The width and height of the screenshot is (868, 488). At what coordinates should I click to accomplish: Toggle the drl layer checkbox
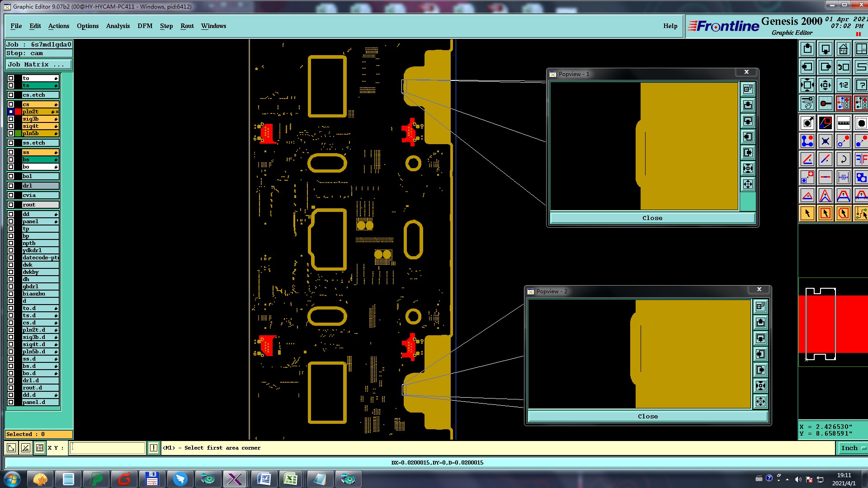[x=11, y=186]
